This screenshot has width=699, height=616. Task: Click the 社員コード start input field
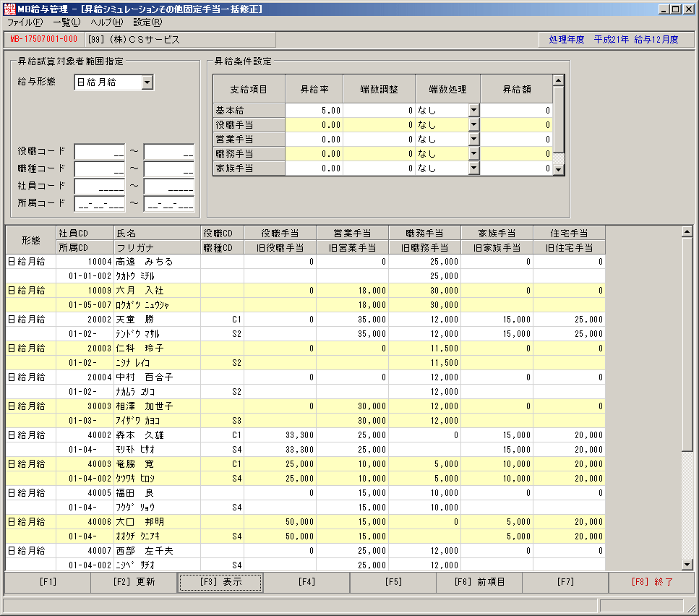100,187
